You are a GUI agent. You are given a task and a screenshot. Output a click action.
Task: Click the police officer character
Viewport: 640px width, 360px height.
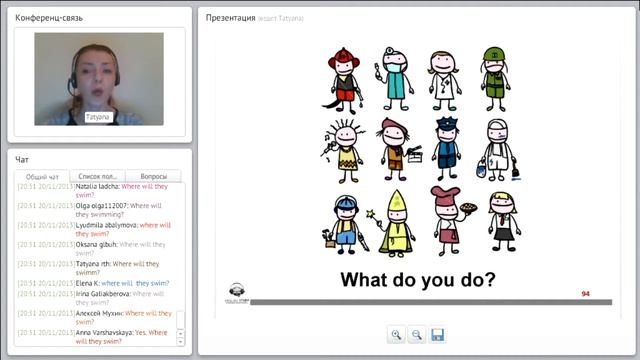447,149
